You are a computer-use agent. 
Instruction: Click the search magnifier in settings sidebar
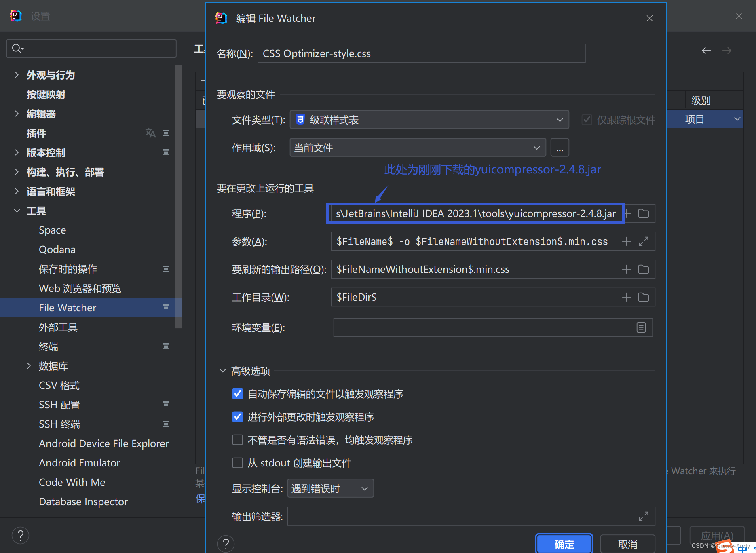point(17,48)
